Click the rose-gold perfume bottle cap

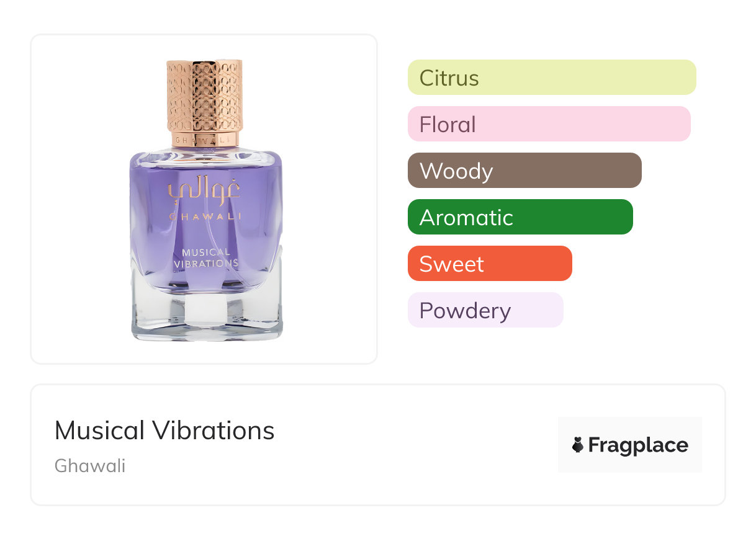[x=204, y=95]
